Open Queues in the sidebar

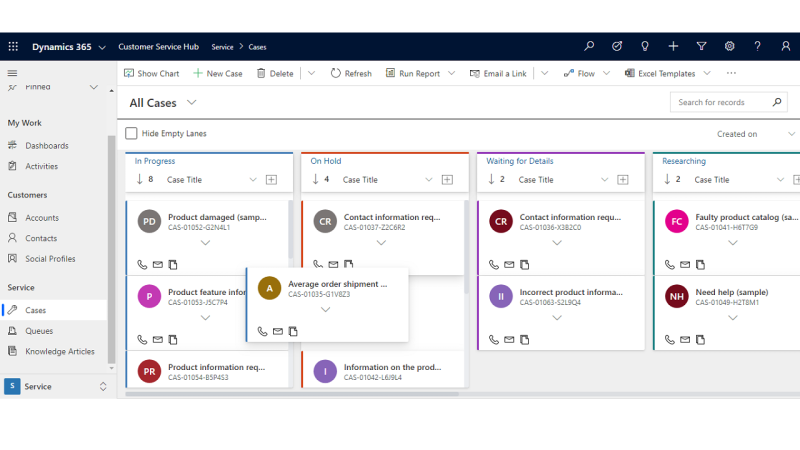[x=39, y=331]
